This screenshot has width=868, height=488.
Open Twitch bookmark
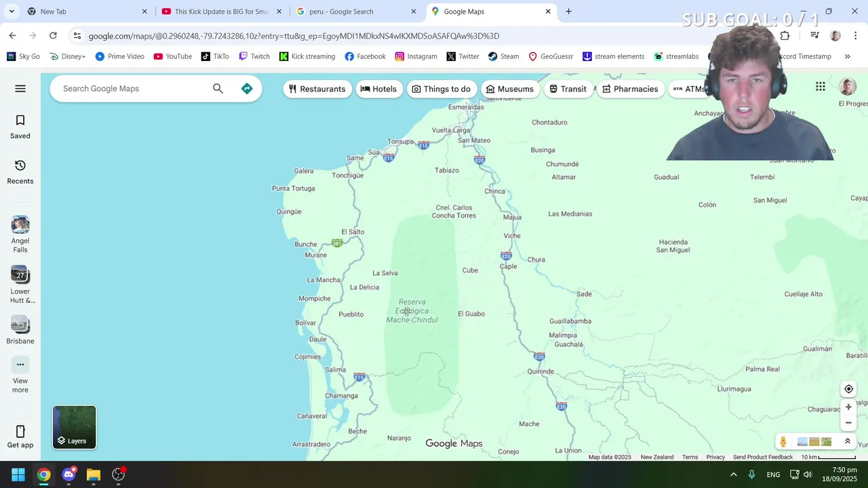[254, 56]
